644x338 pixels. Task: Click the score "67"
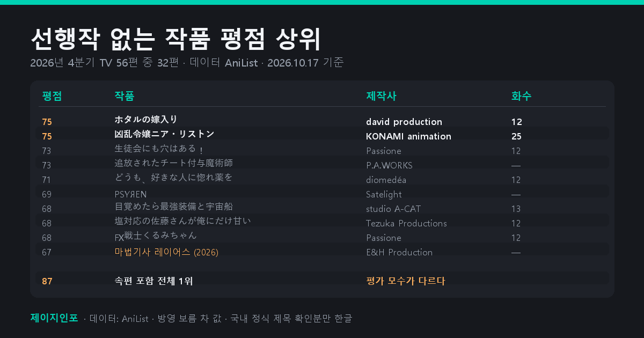click(47, 252)
